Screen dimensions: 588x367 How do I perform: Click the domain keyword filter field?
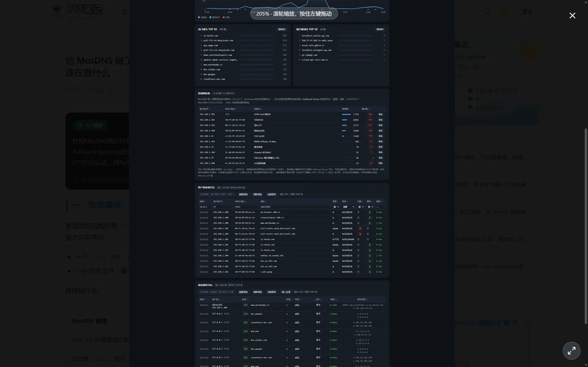coord(295,207)
